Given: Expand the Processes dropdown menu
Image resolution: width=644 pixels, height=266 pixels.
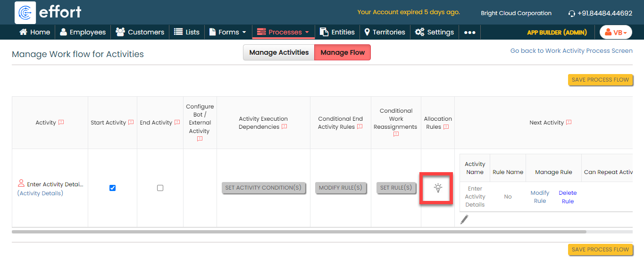Looking at the screenshot, I should coord(283,32).
